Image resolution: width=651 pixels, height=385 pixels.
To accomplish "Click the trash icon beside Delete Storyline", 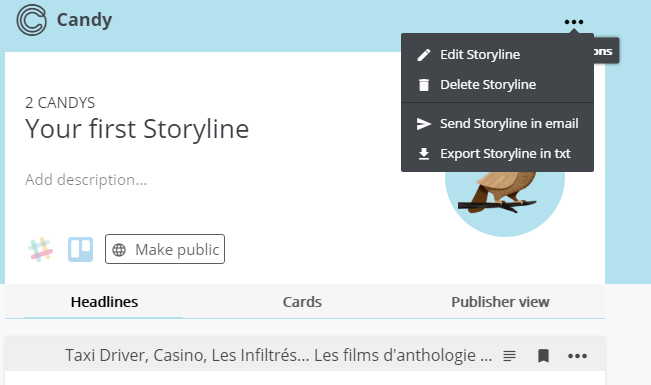I will point(423,85).
